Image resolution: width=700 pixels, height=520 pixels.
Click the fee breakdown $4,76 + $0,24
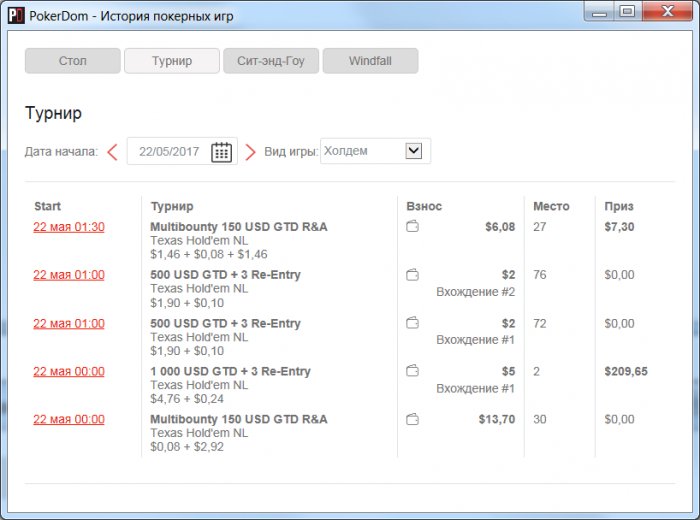pos(187,399)
